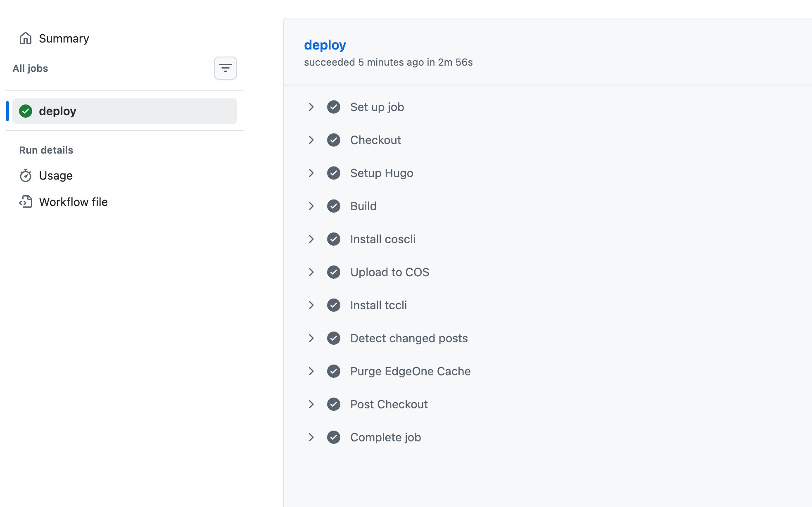
Task: Click the checkmark icon beside Purge EdgeOne Cache
Action: [333, 371]
